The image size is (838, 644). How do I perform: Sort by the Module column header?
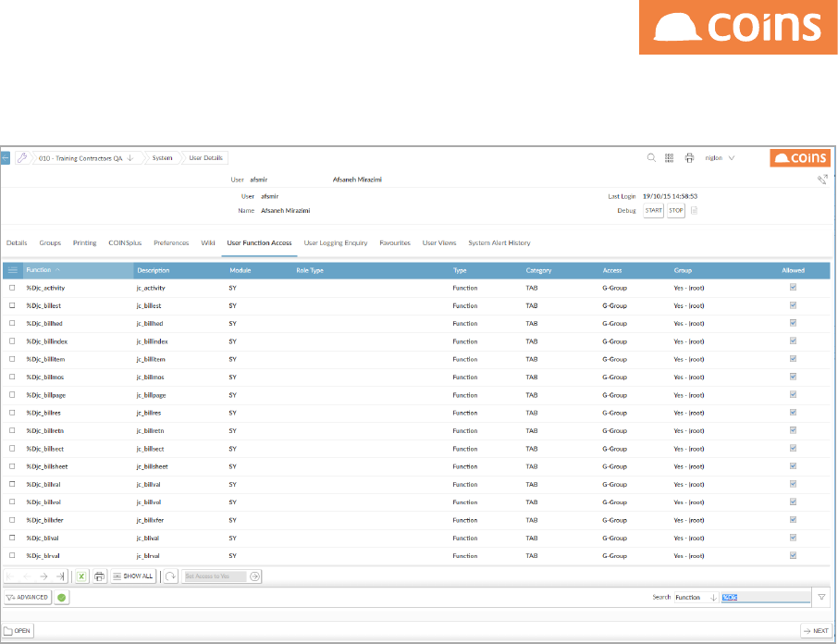coord(240,270)
